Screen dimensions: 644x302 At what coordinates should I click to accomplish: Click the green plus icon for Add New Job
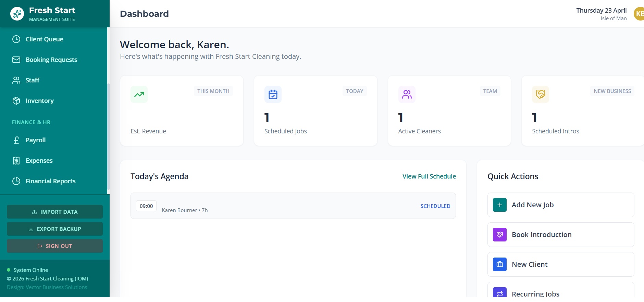(500, 205)
